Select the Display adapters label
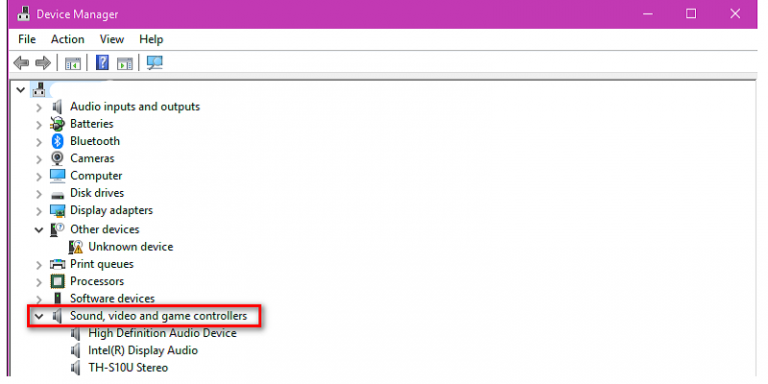 (x=112, y=210)
